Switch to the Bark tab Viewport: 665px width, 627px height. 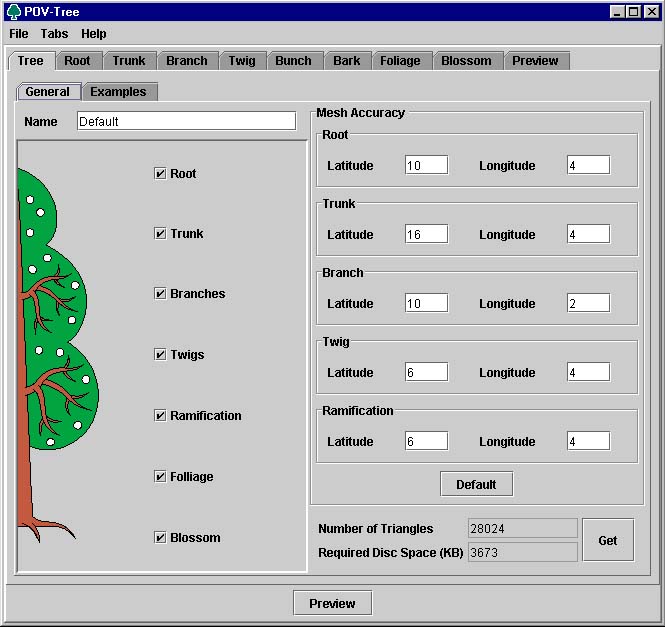pyautogui.click(x=347, y=61)
